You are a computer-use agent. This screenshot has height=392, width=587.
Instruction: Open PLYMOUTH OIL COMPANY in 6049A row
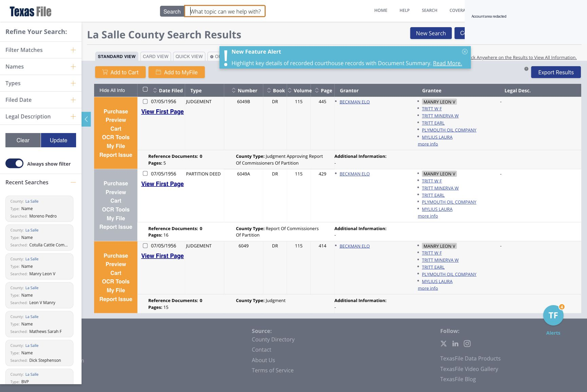point(449,202)
